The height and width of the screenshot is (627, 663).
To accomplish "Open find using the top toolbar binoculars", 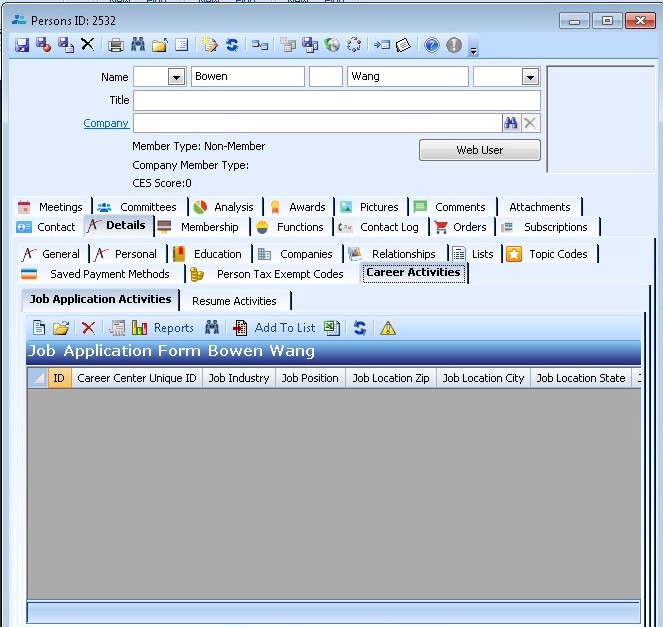I will 138,44.
